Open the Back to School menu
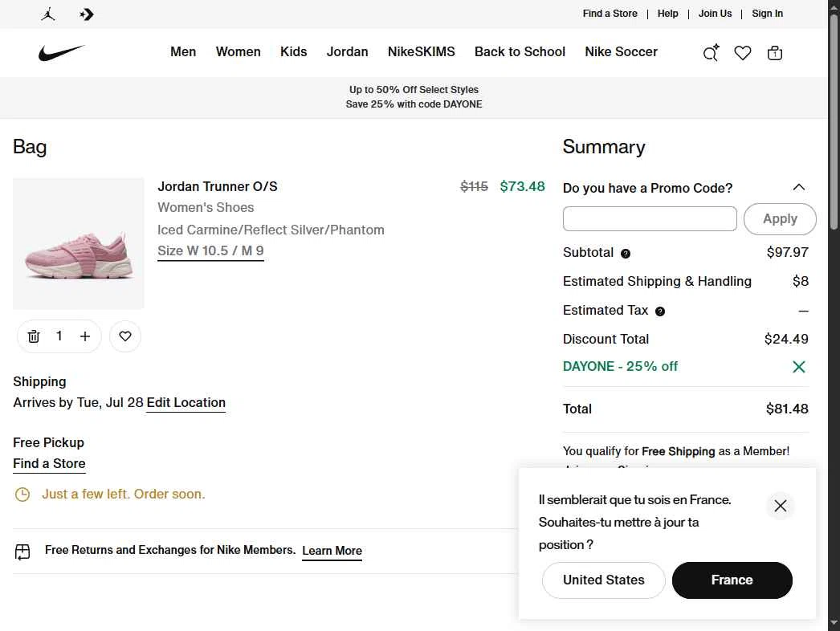The width and height of the screenshot is (840, 631). click(x=520, y=51)
